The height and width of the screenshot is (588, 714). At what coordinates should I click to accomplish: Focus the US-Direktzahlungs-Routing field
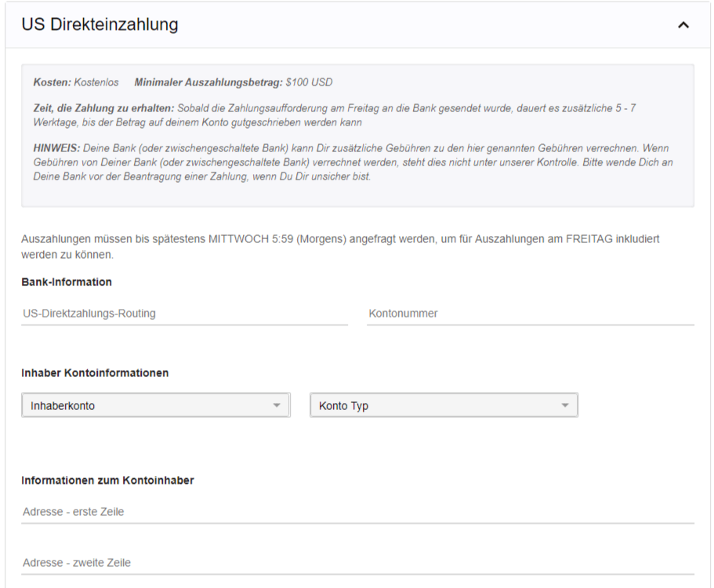pyautogui.click(x=184, y=314)
